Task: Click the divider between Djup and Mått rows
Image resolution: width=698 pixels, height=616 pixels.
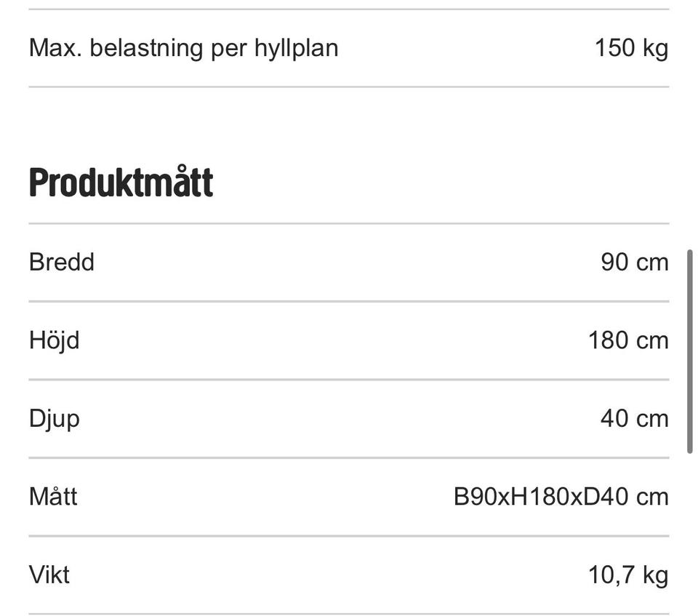Action: [x=349, y=458]
